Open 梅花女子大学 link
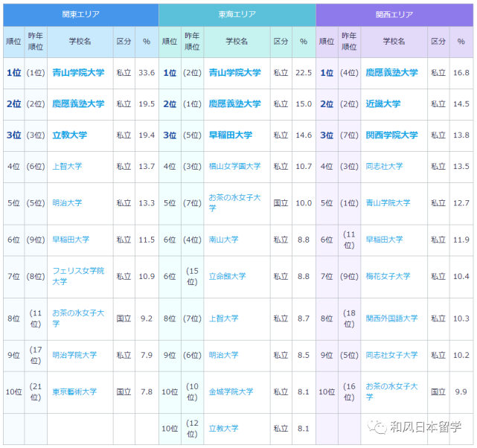The height and width of the screenshot is (448, 477). click(x=388, y=276)
